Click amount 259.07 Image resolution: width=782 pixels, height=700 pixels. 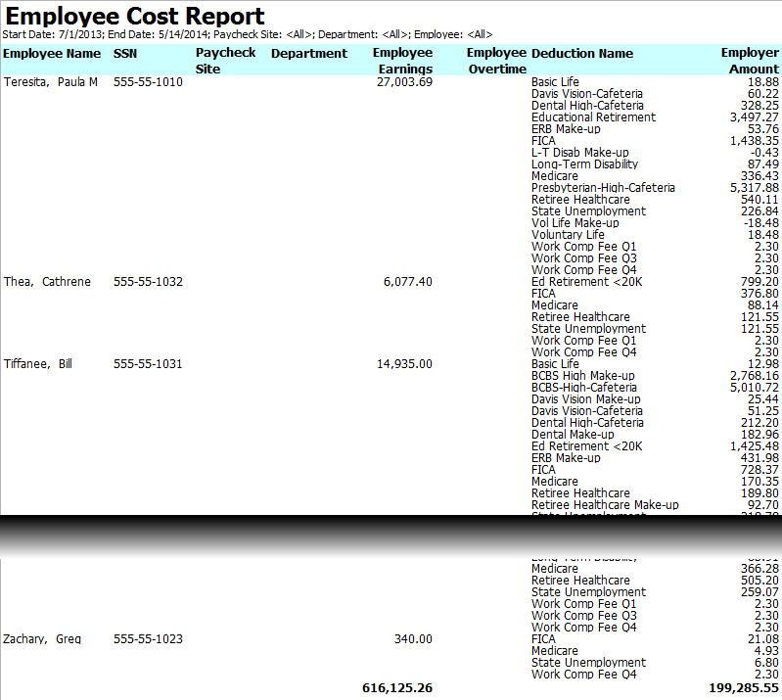tap(759, 592)
